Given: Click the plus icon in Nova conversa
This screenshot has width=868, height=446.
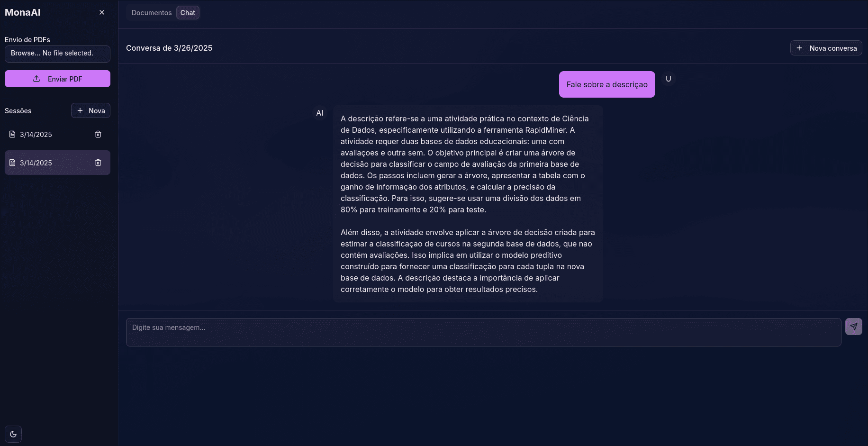Looking at the screenshot, I should pyautogui.click(x=799, y=48).
